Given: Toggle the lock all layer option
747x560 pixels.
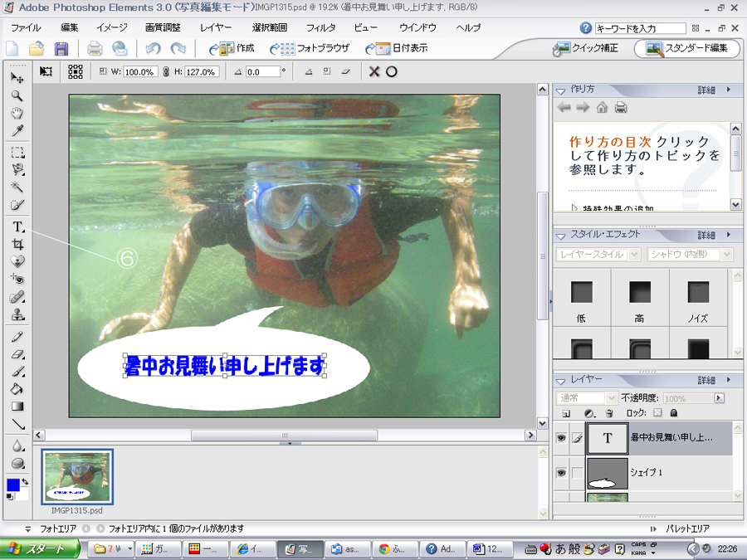Looking at the screenshot, I should (673, 412).
